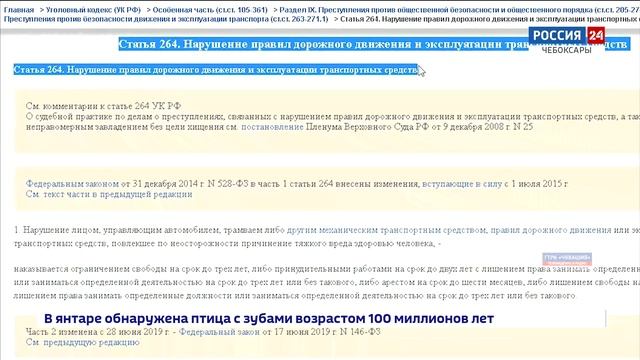
Task: Open the Раздел IX breadcrumb link
Action: point(460,9)
